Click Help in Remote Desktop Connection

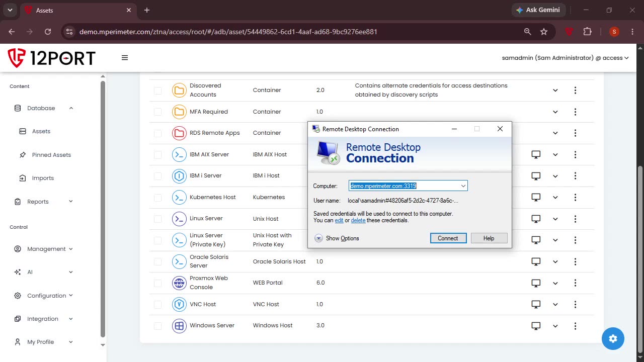pyautogui.click(x=489, y=238)
